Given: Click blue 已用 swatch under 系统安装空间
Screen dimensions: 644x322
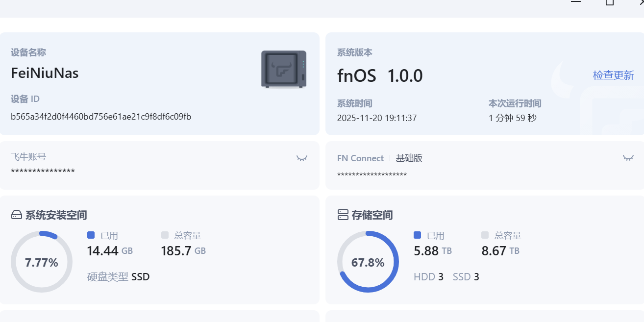Looking at the screenshot, I should pyautogui.click(x=91, y=235).
